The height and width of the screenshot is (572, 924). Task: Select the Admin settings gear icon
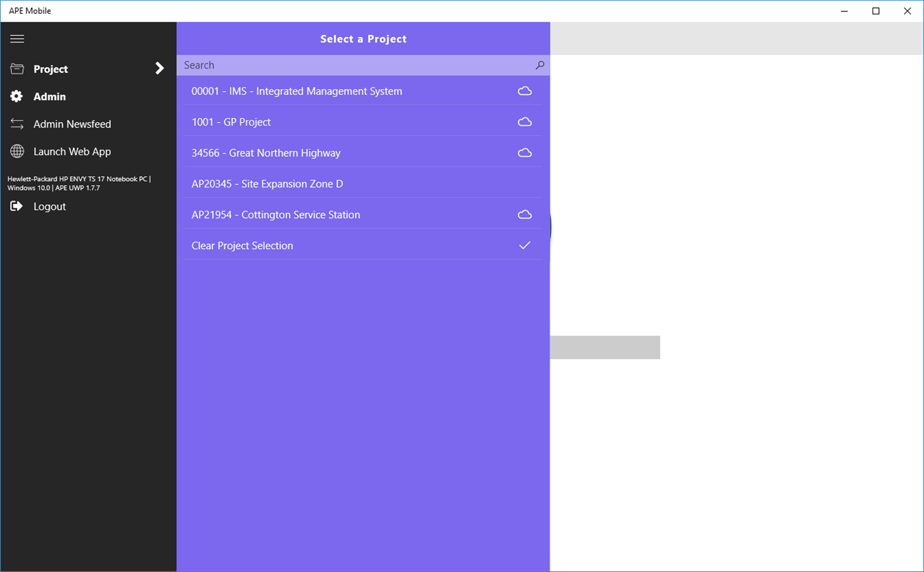17,96
